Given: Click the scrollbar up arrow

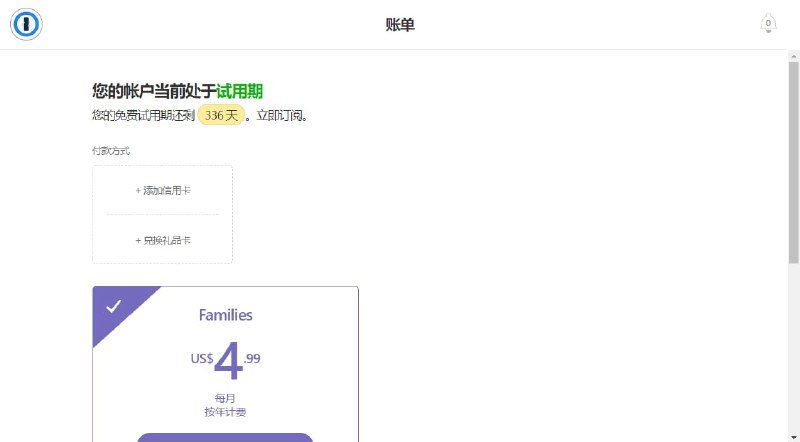Looking at the screenshot, I should pos(793,56).
